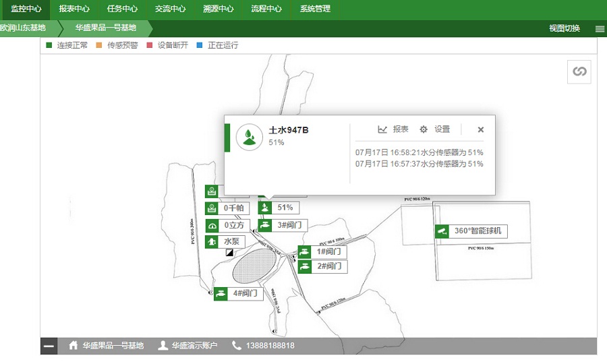Image resolution: width=607 pixels, height=364 pixels.
Task: Click the 1#阀门 valve icon
Action: click(x=305, y=252)
